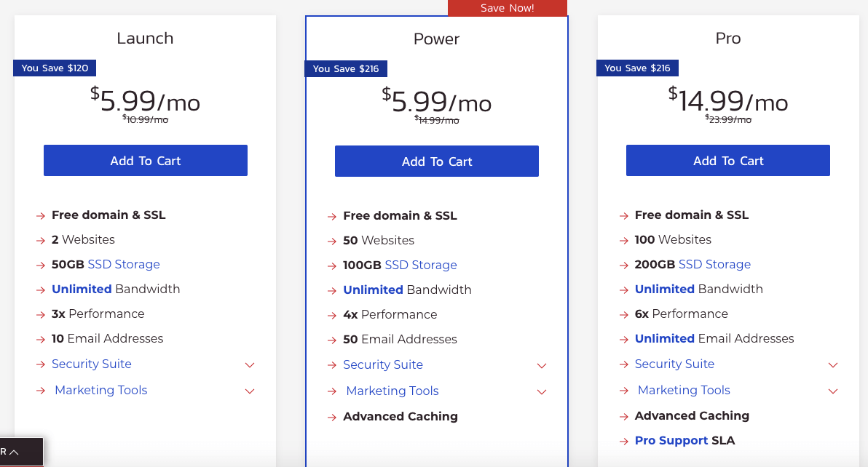
Task: Add the Launch plan to cart
Action: point(146,160)
